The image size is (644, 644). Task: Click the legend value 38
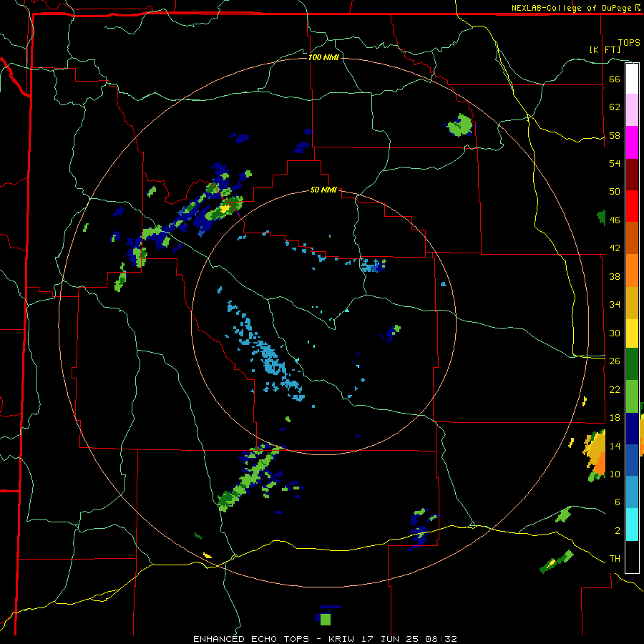[615, 276]
